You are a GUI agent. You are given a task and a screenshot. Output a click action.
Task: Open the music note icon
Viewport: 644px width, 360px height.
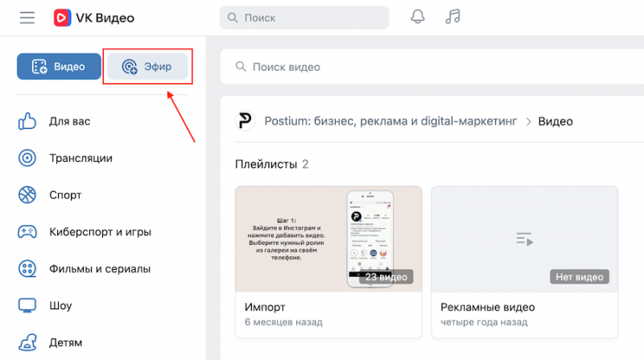453,17
